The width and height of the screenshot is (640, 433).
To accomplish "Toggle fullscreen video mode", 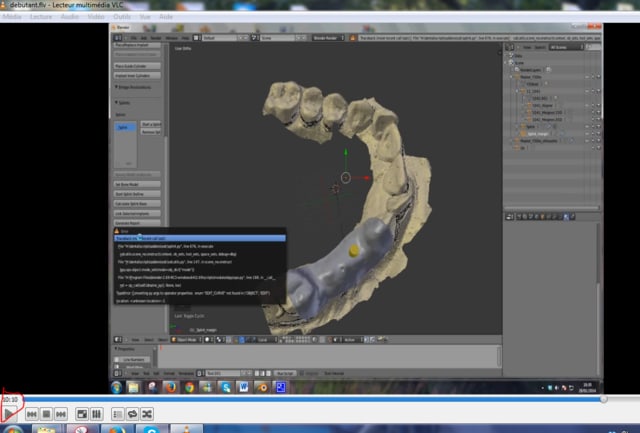I will point(82,414).
